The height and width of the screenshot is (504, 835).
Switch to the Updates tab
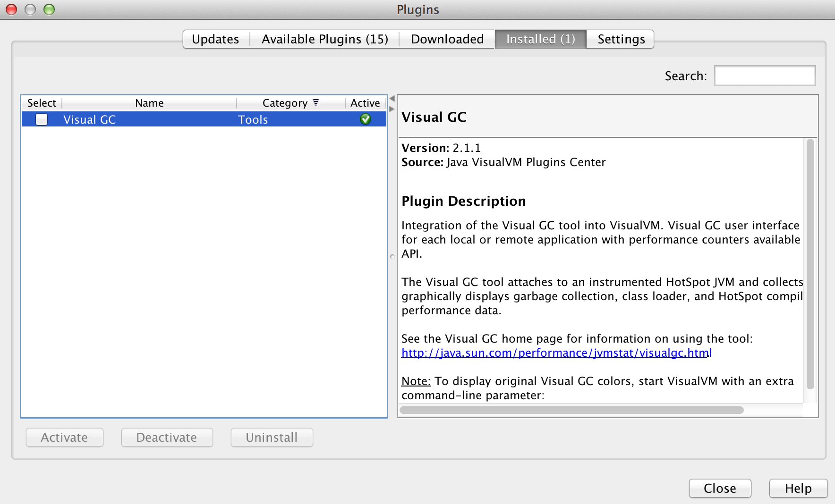(215, 39)
